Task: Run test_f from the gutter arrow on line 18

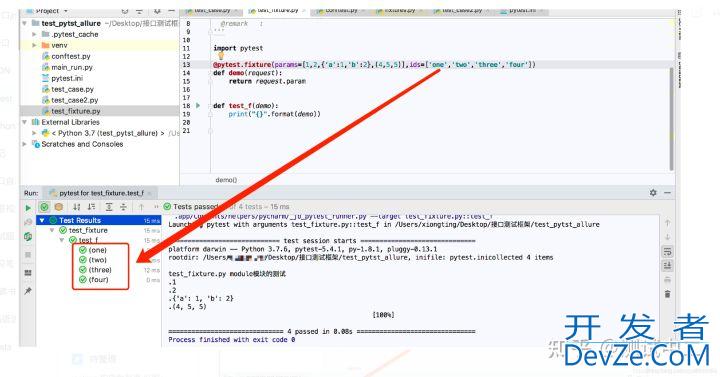Action: click(198, 106)
